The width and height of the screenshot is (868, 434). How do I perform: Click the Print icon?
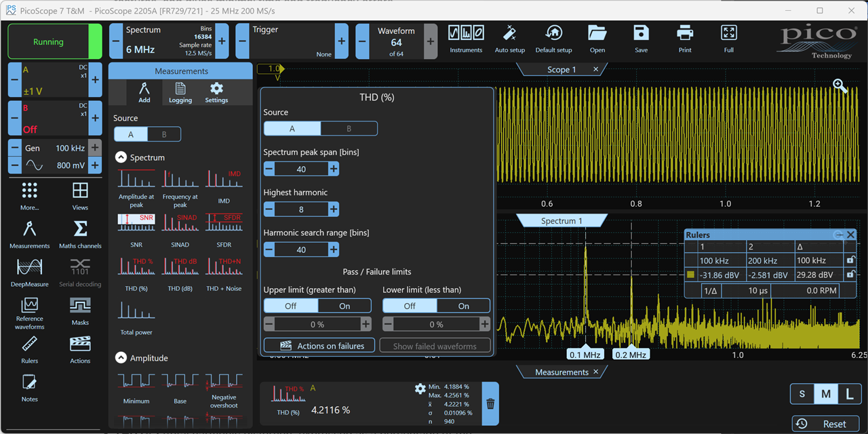click(685, 39)
